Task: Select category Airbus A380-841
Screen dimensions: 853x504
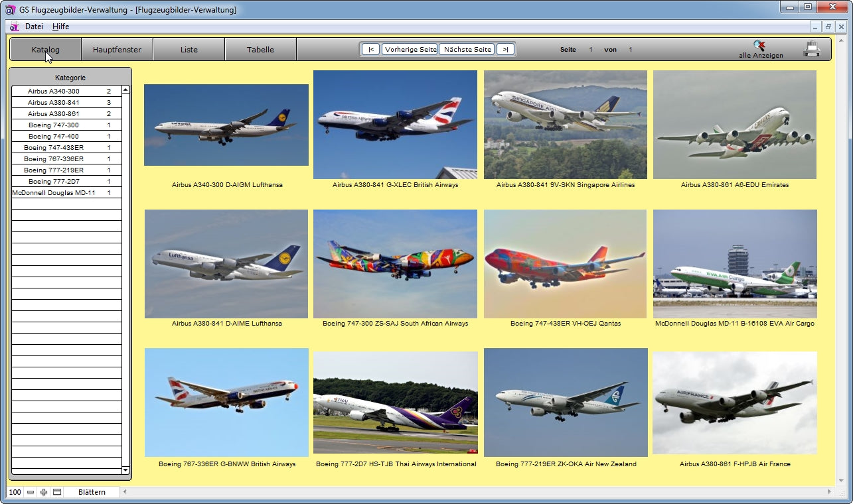Action: (66, 103)
